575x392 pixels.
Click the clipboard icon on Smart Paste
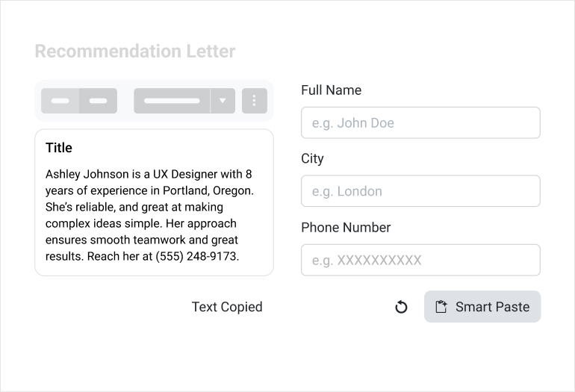441,307
